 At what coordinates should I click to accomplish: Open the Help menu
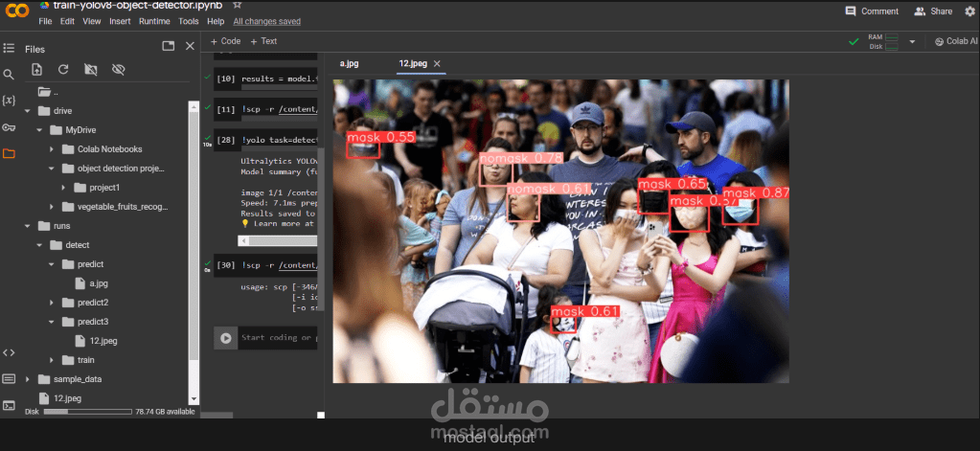coord(216,21)
